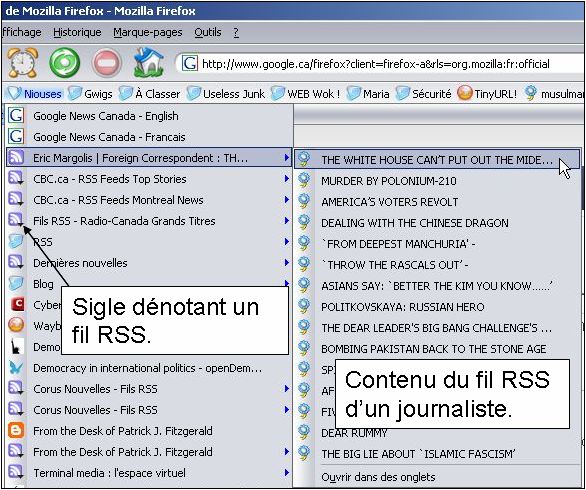Open Sécurité bookmarks folder
The height and width of the screenshot is (490, 586).
click(x=423, y=93)
